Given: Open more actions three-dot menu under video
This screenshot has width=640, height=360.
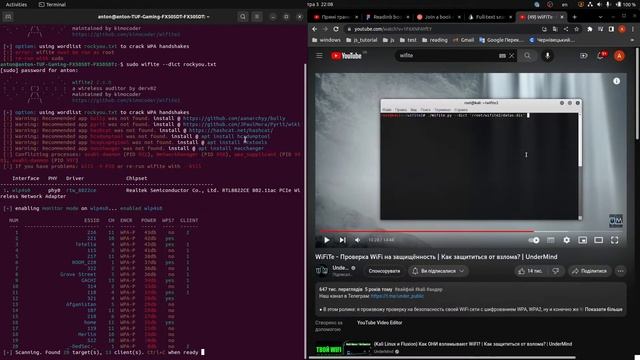Looking at the screenshot, I should pyautogui.click(x=620, y=271).
